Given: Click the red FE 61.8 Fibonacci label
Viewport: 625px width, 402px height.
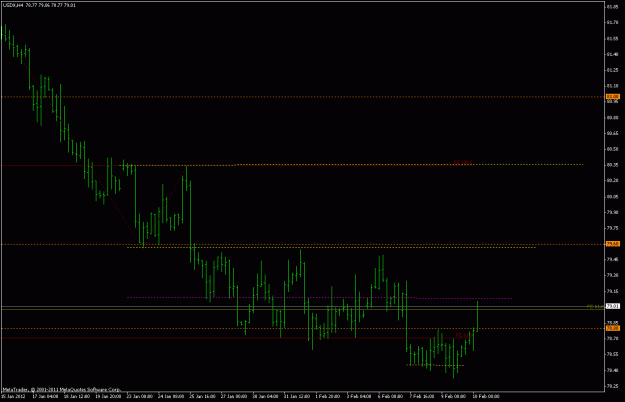Looking at the screenshot, I should [464, 335].
